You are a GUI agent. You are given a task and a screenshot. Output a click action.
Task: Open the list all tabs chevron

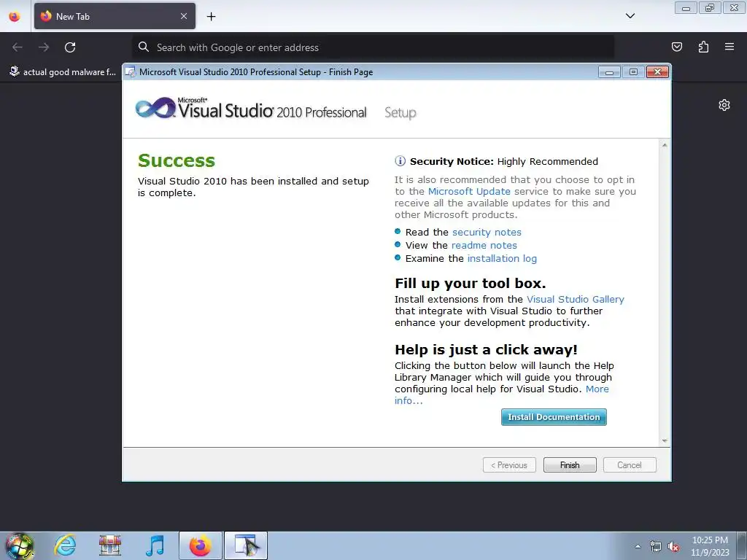pos(630,16)
